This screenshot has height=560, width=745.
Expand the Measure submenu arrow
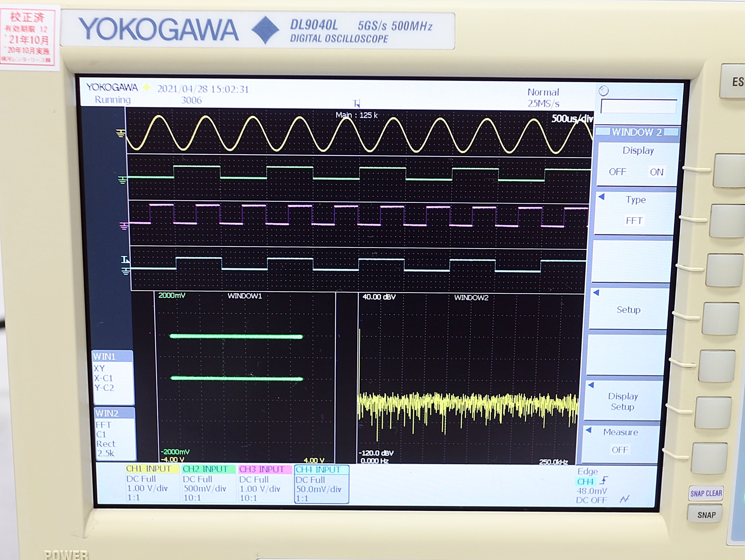click(589, 430)
